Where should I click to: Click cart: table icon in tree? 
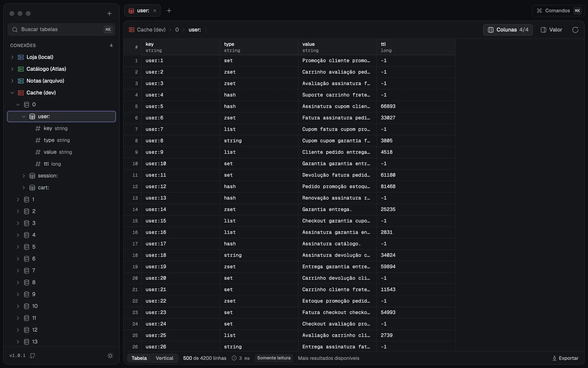32,188
